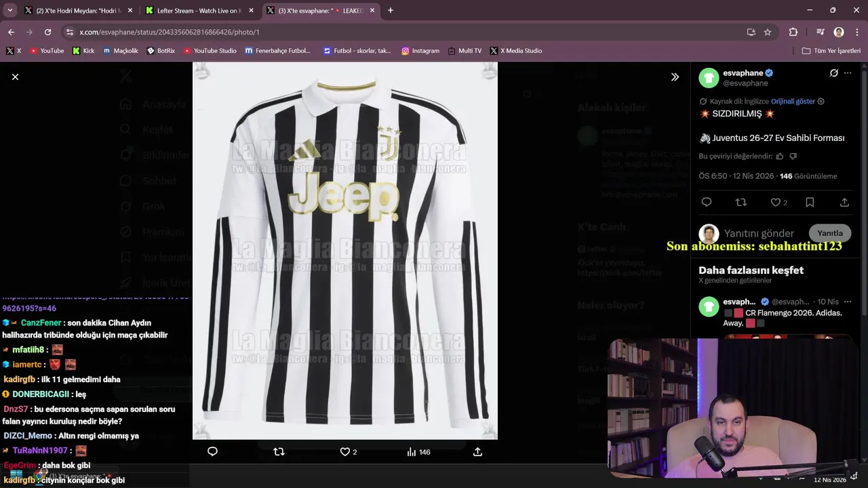Open the X bookmark
The image size is (868, 488).
click(14, 51)
